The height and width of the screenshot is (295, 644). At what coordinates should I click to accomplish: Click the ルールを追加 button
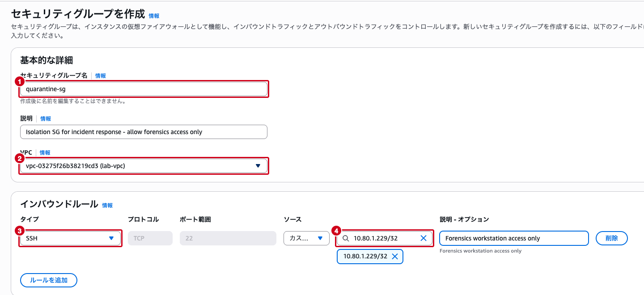click(49, 280)
